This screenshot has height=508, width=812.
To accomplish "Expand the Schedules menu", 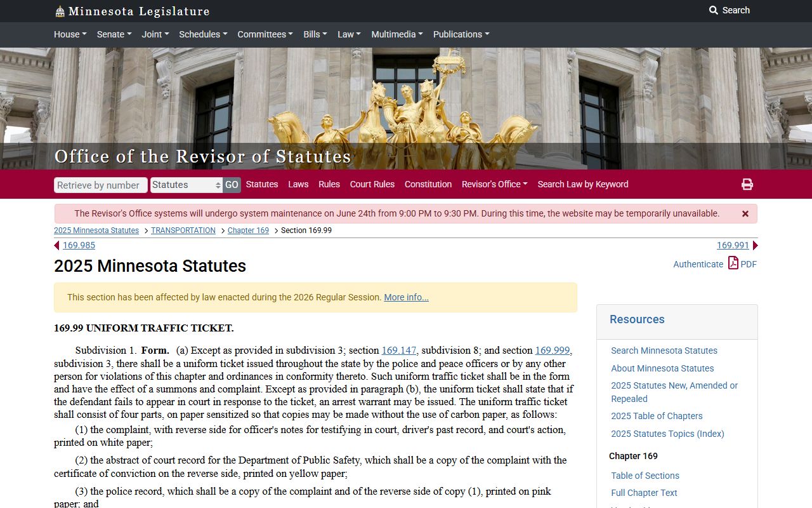I will [x=203, y=34].
